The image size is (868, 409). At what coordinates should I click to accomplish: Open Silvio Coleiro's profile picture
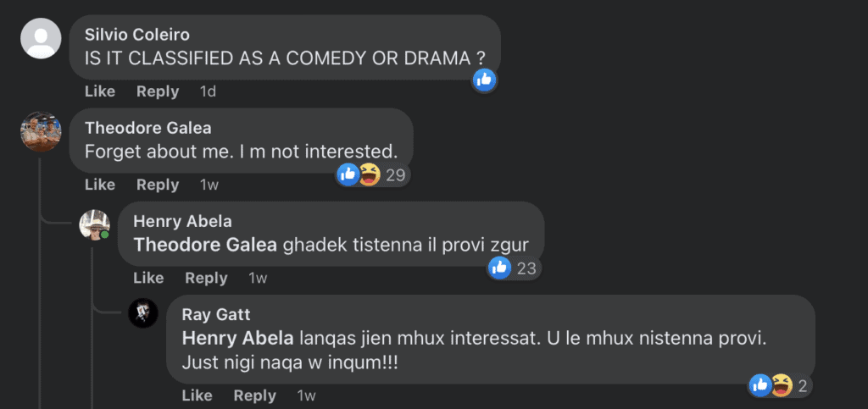[x=41, y=38]
